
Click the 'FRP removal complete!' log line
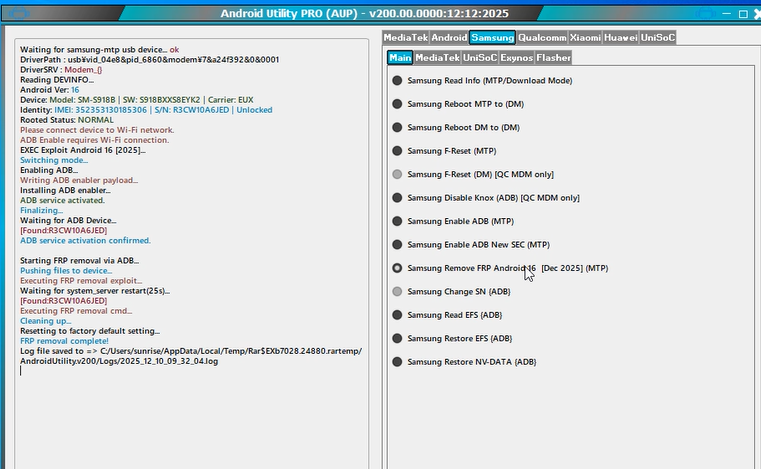(64, 341)
